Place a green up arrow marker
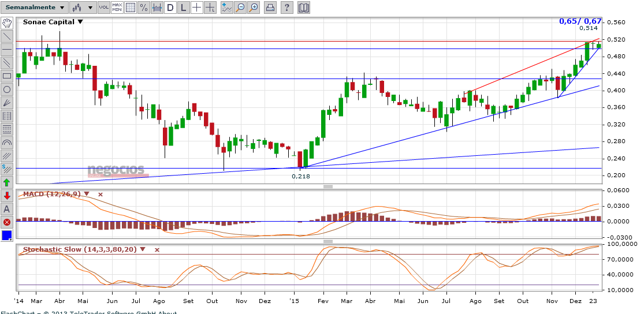The width and height of the screenshot is (644, 314). (7, 182)
